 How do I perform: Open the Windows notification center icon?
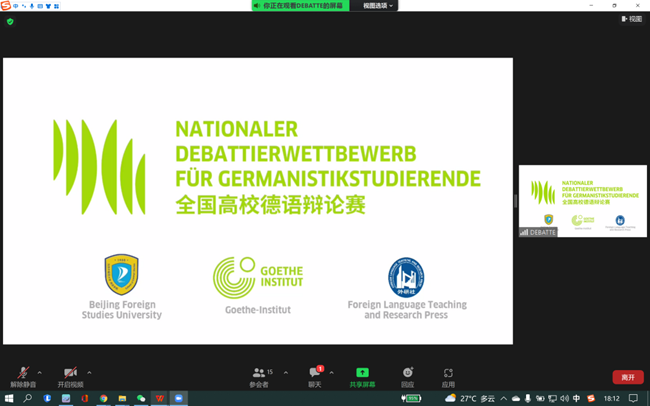(x=633, y=399)
